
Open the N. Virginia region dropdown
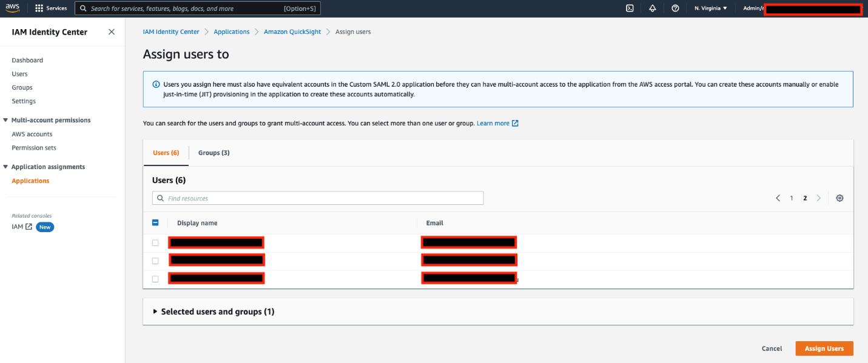710,8
